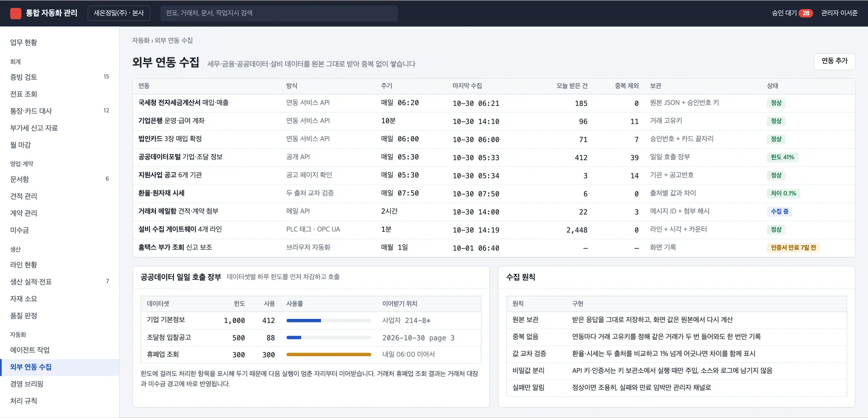Select 외부 연동 수집 in sidebar
Image resolution: width=868 pixels, height=418 pixels.
[x=60, y=367]
